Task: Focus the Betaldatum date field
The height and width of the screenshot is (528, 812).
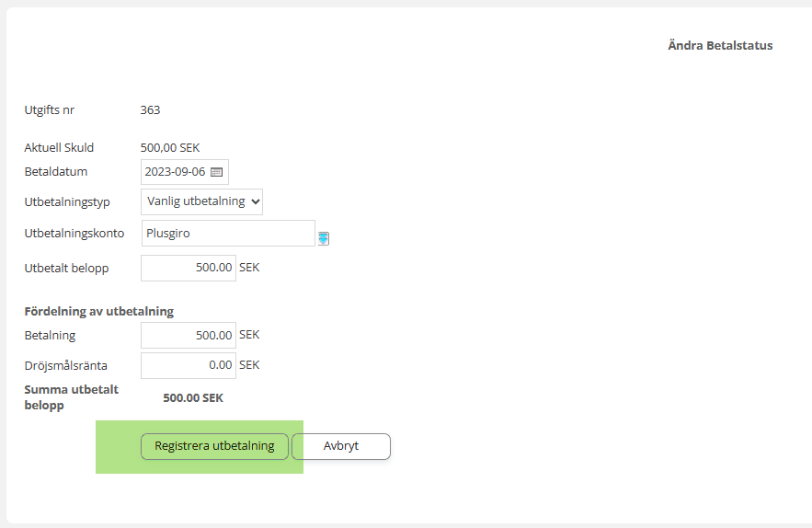Action: coord(175,172)
